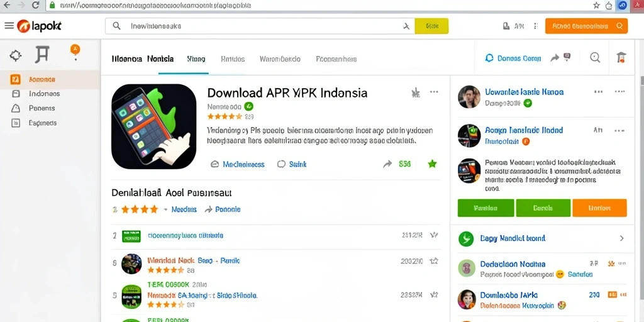644x322 pixels.
Task: Click the first green button in right panel
Action: 486,208
